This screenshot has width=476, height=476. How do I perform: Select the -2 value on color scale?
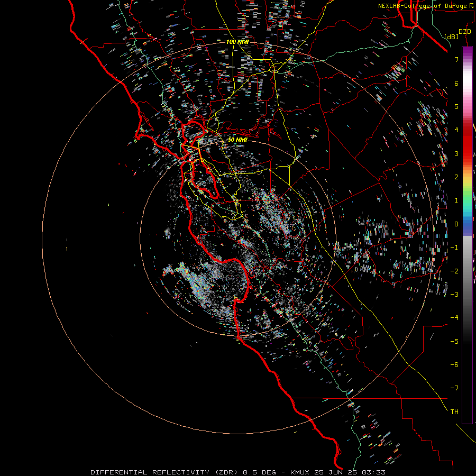pos(454,271)
